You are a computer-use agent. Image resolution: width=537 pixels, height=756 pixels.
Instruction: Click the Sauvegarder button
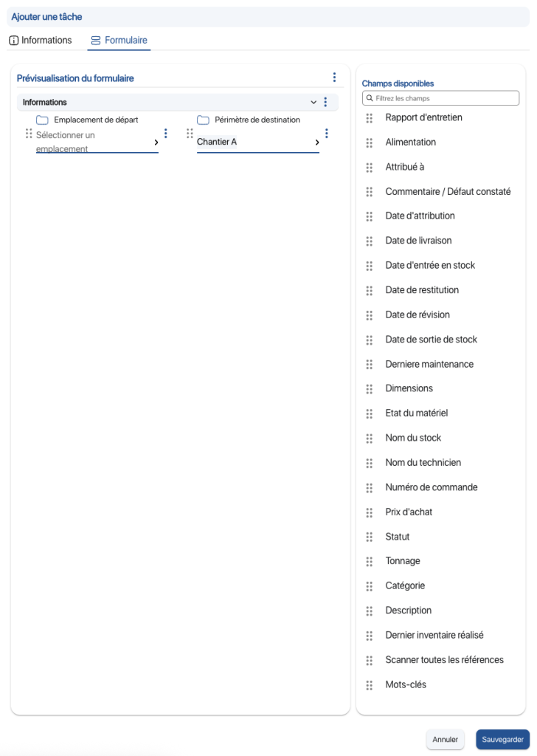pos(502,739)
